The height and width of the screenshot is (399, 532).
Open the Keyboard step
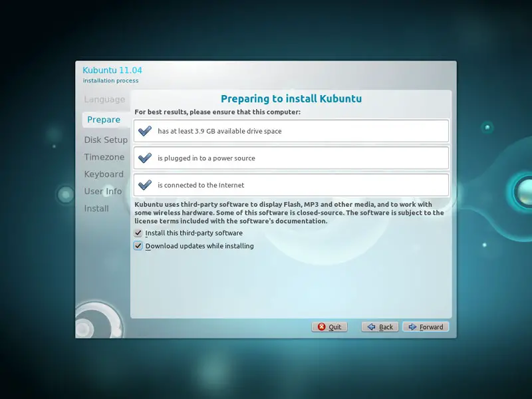[x=104, y=174]
